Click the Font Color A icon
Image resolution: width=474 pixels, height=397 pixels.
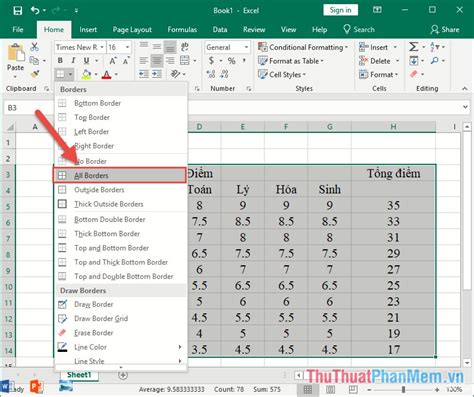pos(106,74)
